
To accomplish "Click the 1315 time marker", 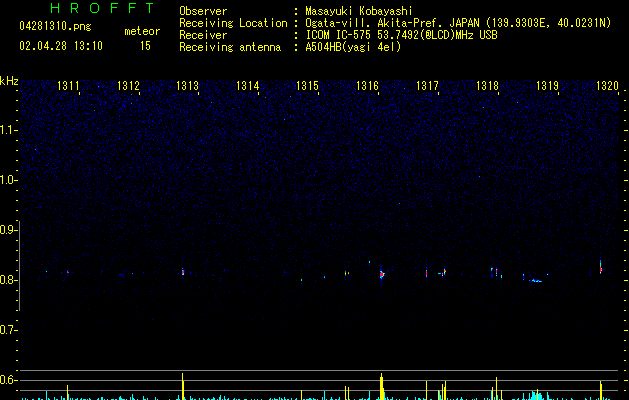I will coord(307,86).
